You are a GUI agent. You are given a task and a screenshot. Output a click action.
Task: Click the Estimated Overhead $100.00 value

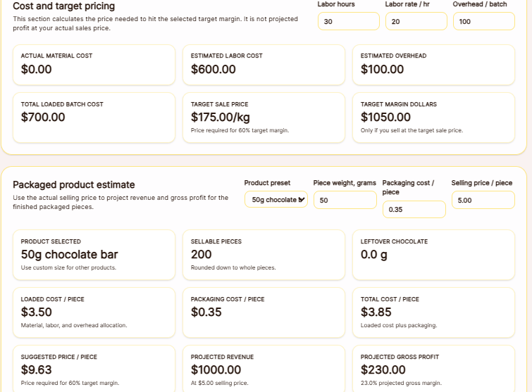click(x=382, y=69)
